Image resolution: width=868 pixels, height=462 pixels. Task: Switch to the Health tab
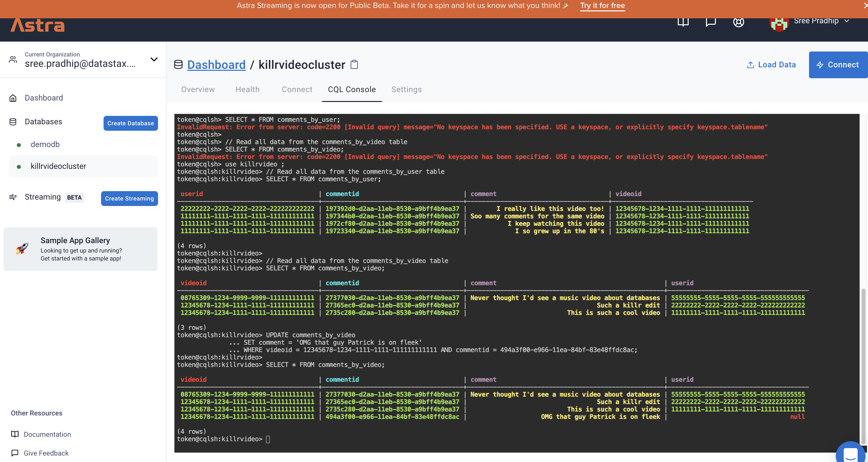248,89
